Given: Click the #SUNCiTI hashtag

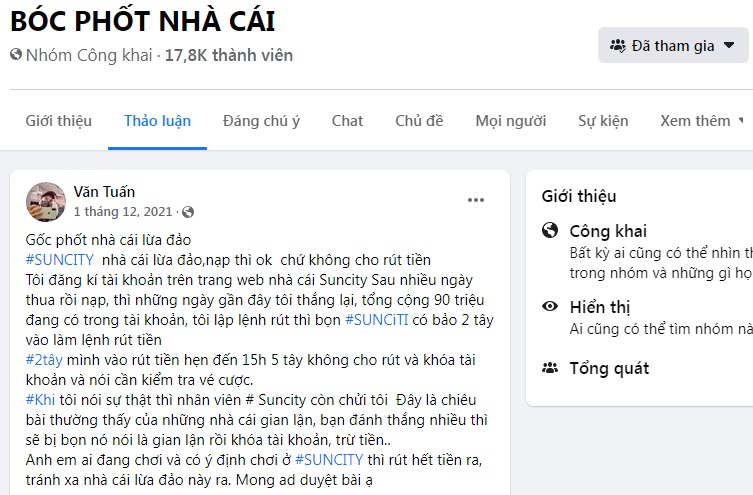Looking at the screenshot, I should [377, 320].
